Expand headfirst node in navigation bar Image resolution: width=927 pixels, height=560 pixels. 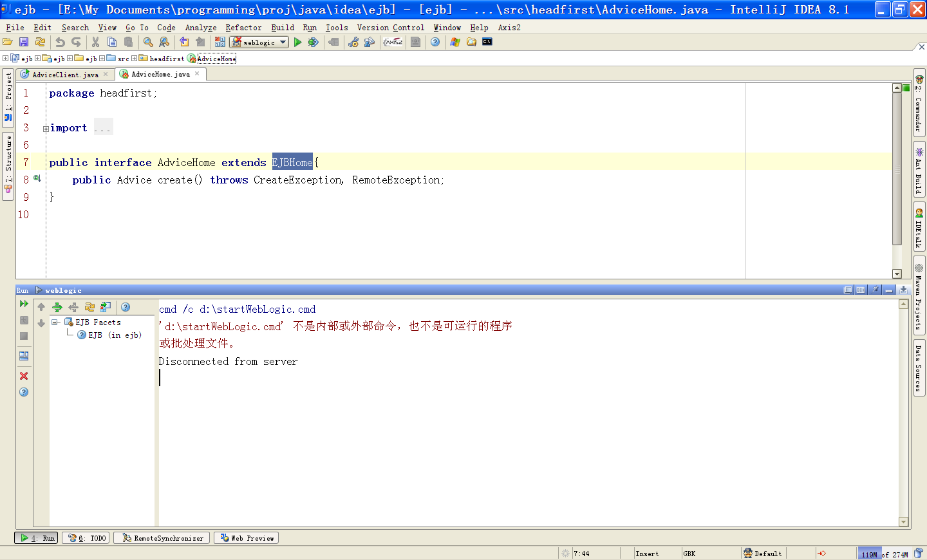[134, 59]
